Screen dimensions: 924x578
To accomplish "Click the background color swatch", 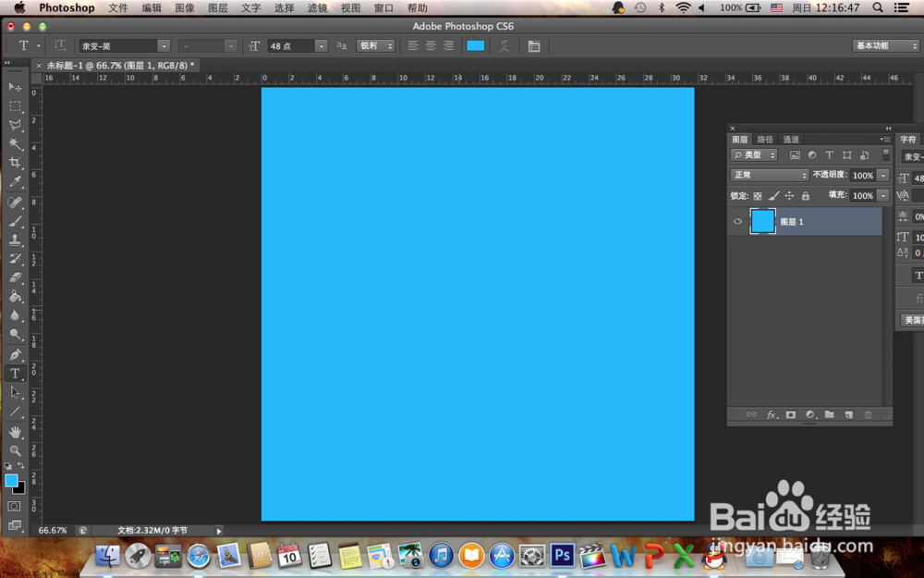I will click(x=20, y=489).
